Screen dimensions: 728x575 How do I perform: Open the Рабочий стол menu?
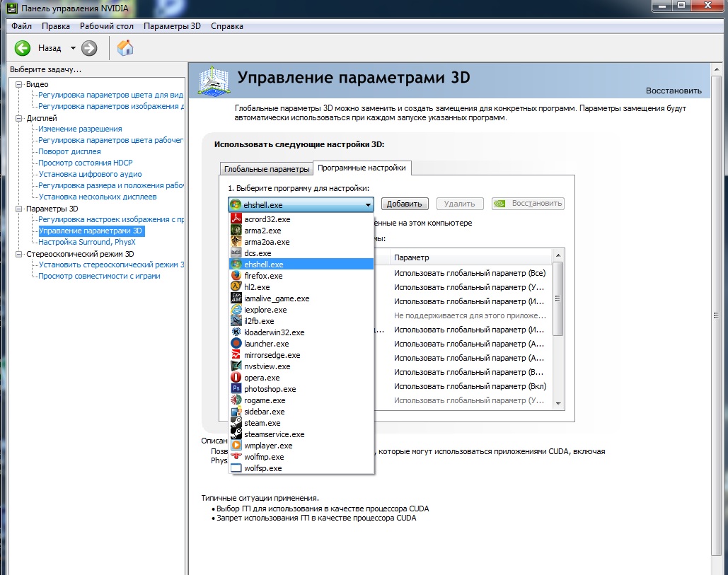tap(106, 26)
